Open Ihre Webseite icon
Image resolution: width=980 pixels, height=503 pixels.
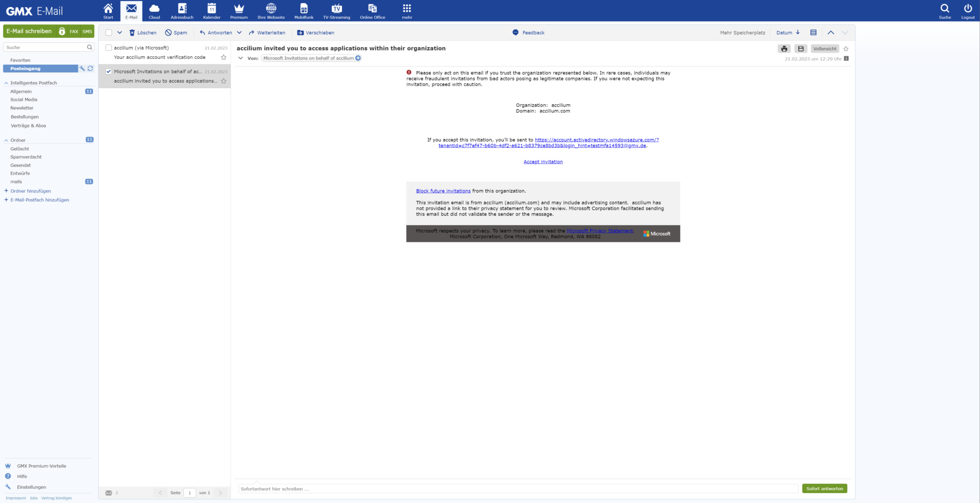271,11
